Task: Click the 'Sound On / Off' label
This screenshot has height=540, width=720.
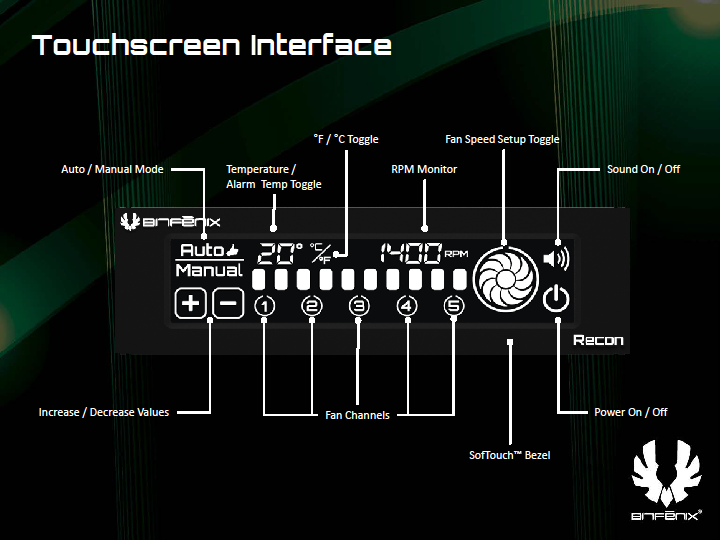Action: 643,169
